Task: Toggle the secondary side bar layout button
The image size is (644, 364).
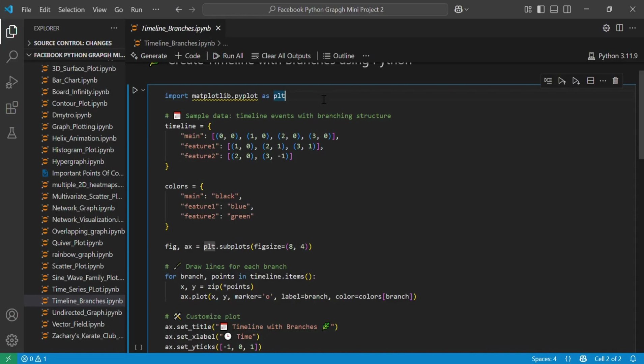Action: [567, 9]
